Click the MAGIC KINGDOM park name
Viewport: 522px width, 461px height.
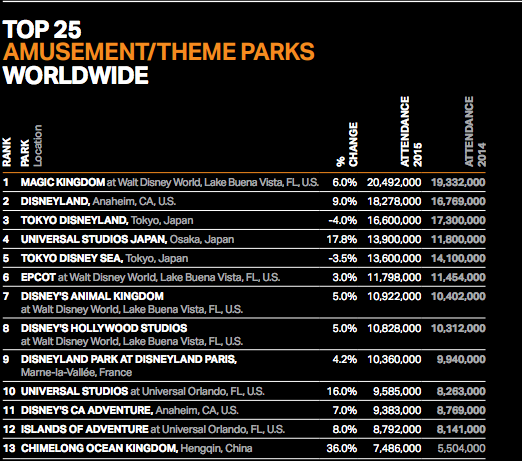tap(63, 182)
